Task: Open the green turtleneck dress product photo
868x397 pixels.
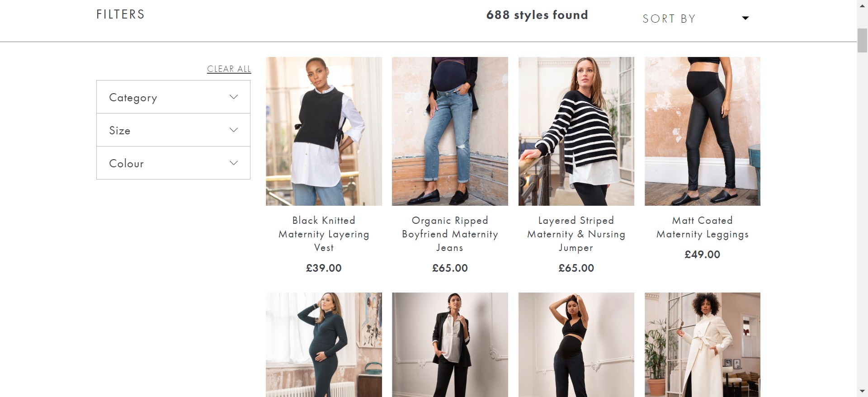Action: click(324, 345)
